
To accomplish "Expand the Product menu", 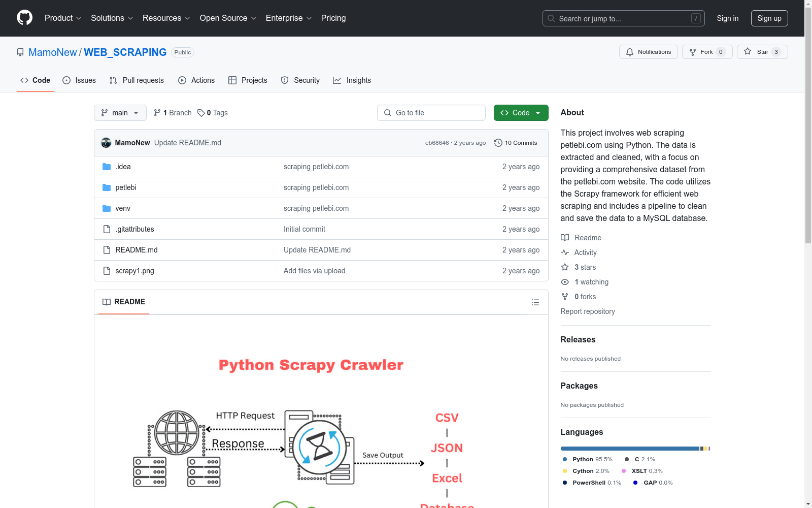I will 63,18.
